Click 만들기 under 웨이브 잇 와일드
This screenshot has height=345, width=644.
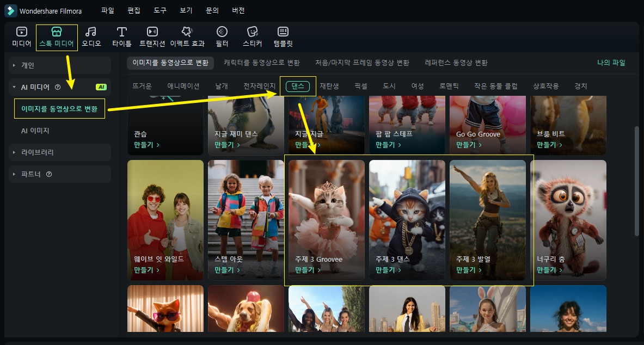pyautogui.click(x=146, y=270)
